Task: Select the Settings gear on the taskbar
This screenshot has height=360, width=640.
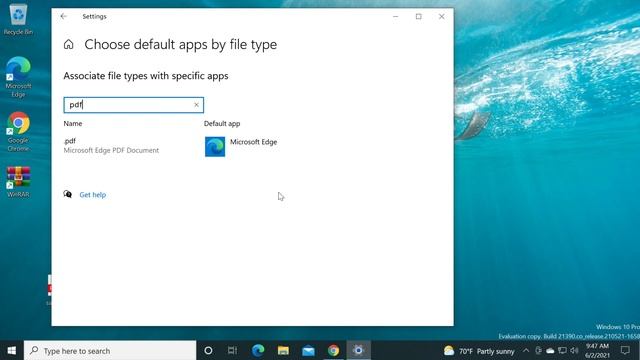Action: pos(358,351)
